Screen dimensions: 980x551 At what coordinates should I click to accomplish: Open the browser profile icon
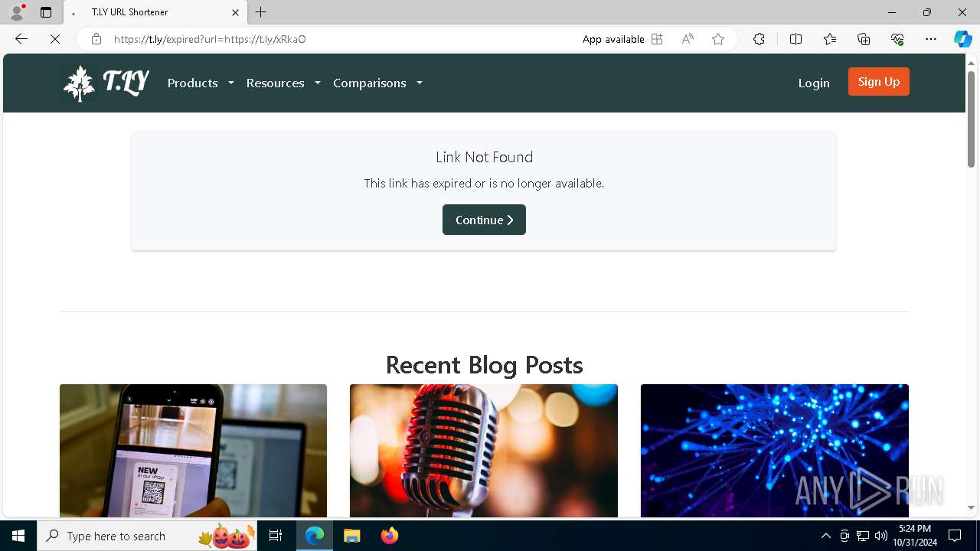(17, 12)
